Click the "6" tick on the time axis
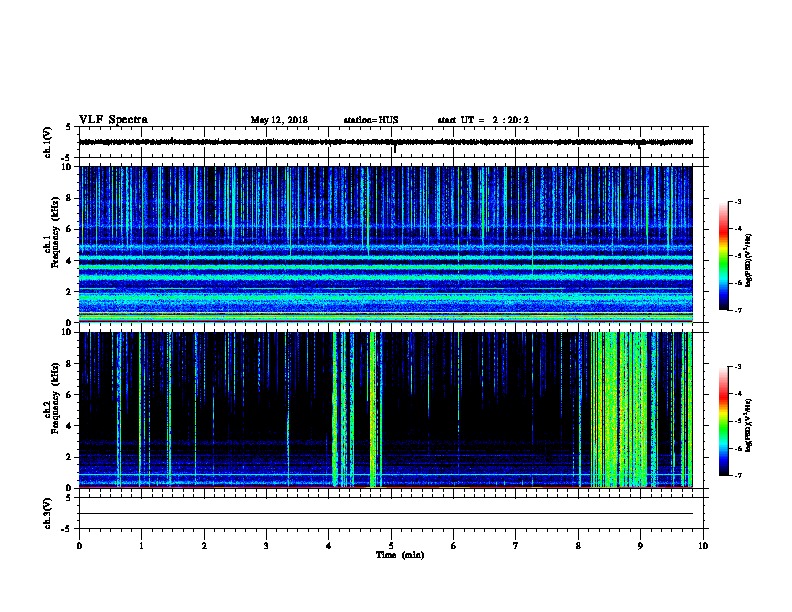The height and width of the screenshot is (612, 792). point(454,546)
